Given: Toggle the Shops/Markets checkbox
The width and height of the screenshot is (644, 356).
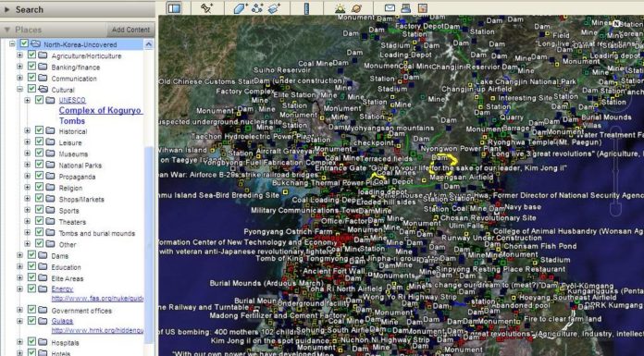Looking at the screenshot, I should [39, 199].
